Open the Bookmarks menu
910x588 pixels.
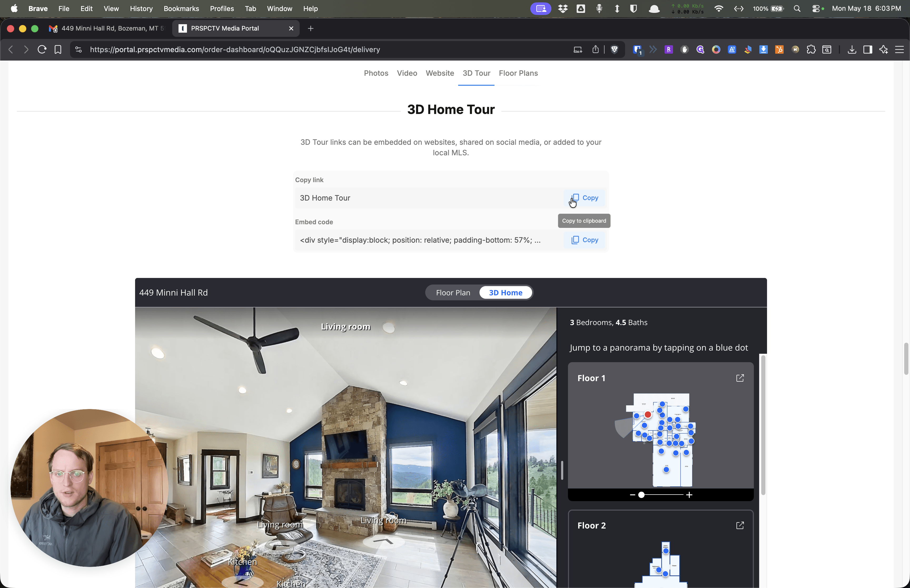(181, 8)
